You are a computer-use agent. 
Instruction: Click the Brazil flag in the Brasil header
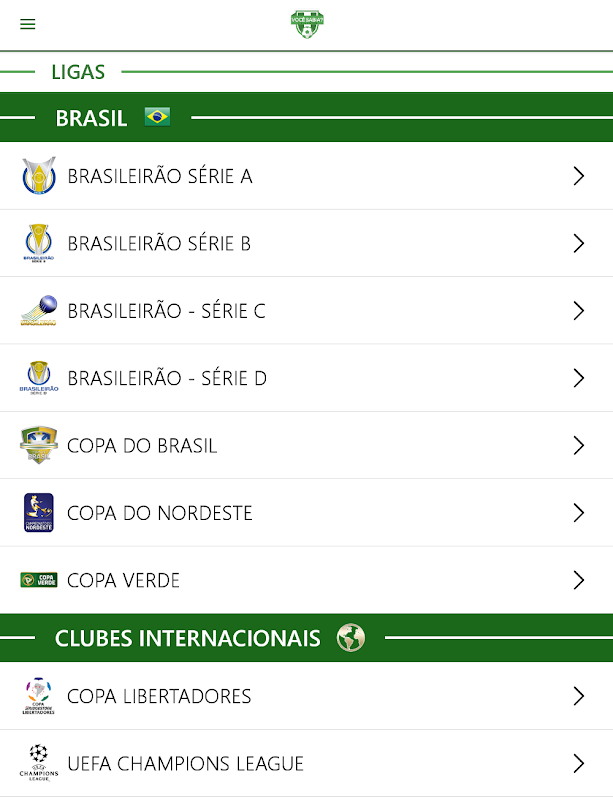157,117
